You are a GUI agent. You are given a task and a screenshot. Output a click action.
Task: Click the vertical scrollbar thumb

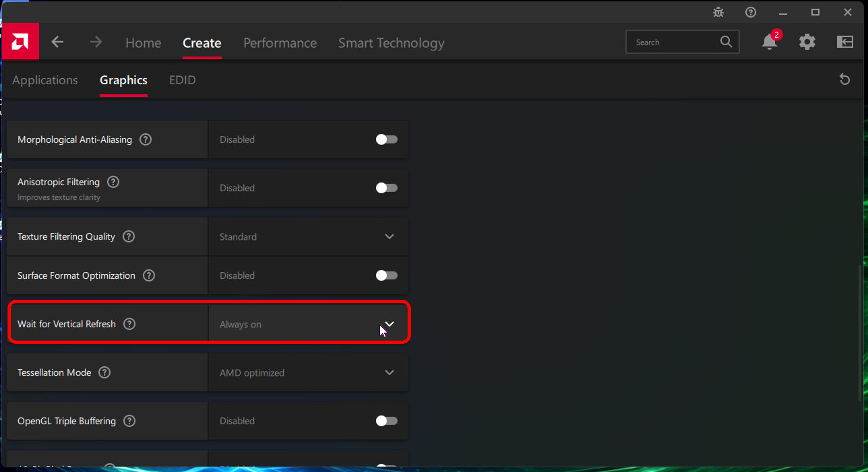860,333
